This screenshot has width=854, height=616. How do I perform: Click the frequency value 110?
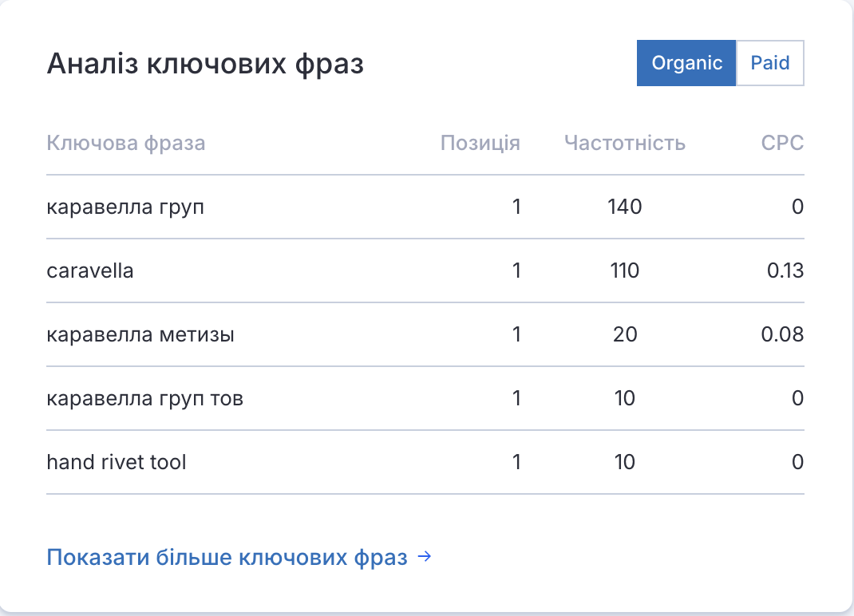click(x=625, y=270)
